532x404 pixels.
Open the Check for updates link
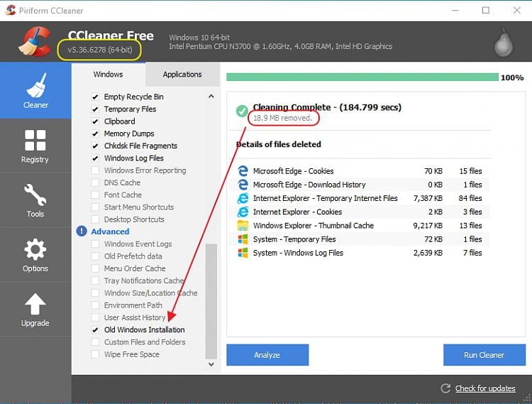tap(485, 388)
